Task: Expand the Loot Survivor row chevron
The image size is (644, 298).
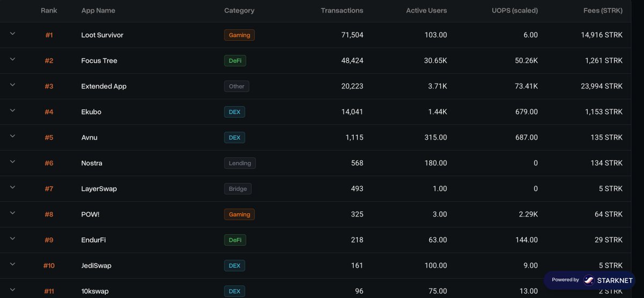Action: [12, 34]
